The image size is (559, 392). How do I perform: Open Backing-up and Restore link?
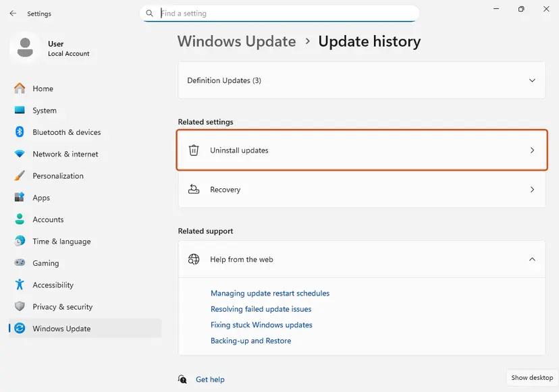250,341
